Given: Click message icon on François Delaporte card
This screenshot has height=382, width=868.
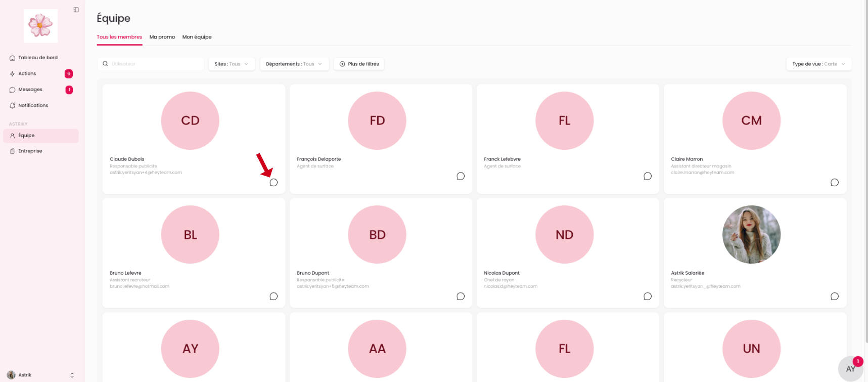Looking at the screenshot, I should pyautogui.click(x=461, y=176).
